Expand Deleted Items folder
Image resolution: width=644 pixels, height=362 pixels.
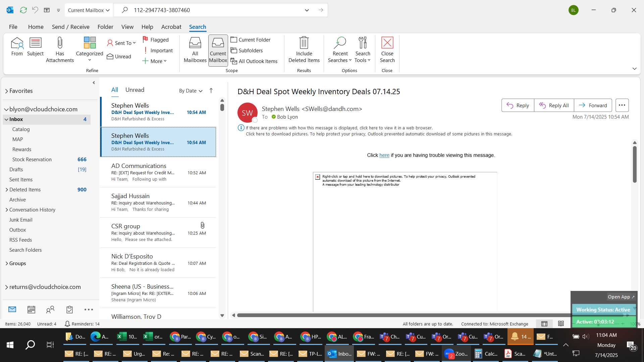(7, 190)
